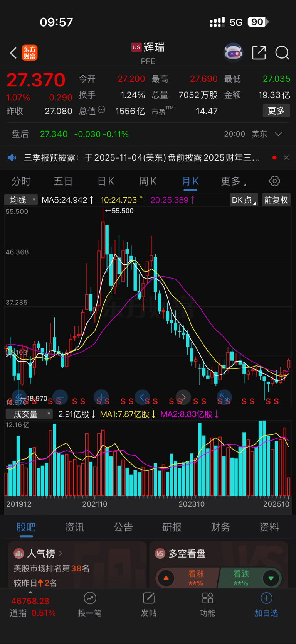This screenshot has width=296, height=644.
Task: Tap the MA2:8.83亿股 volume value
Action: [x=190, y=414]
